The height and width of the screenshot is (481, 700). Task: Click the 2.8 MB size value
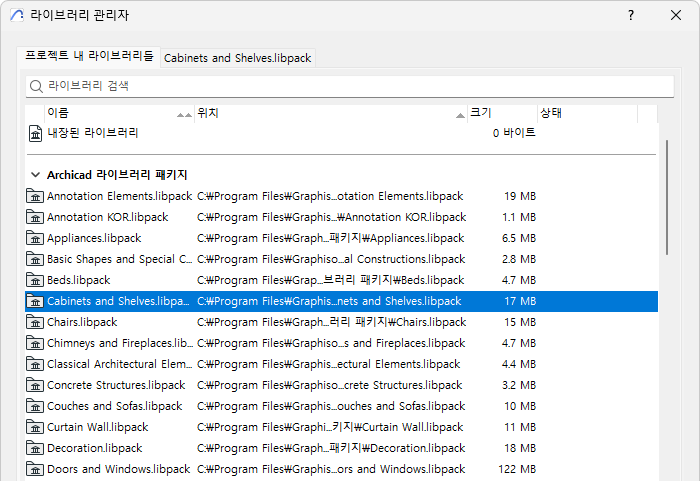pyautogui.click(x=519, y=259)
